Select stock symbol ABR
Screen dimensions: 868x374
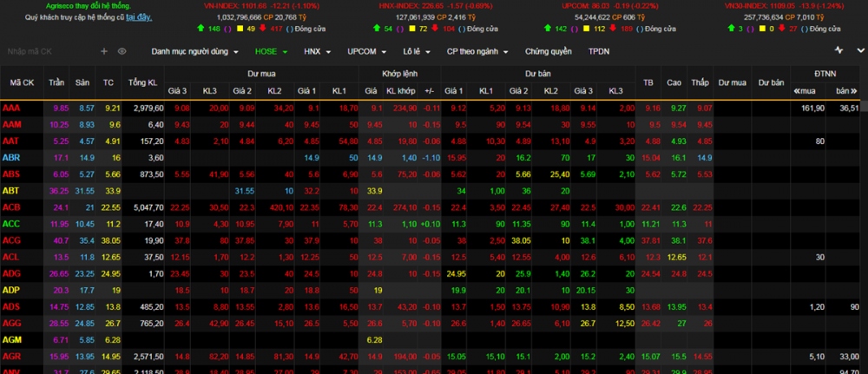(x=11, y=158)
